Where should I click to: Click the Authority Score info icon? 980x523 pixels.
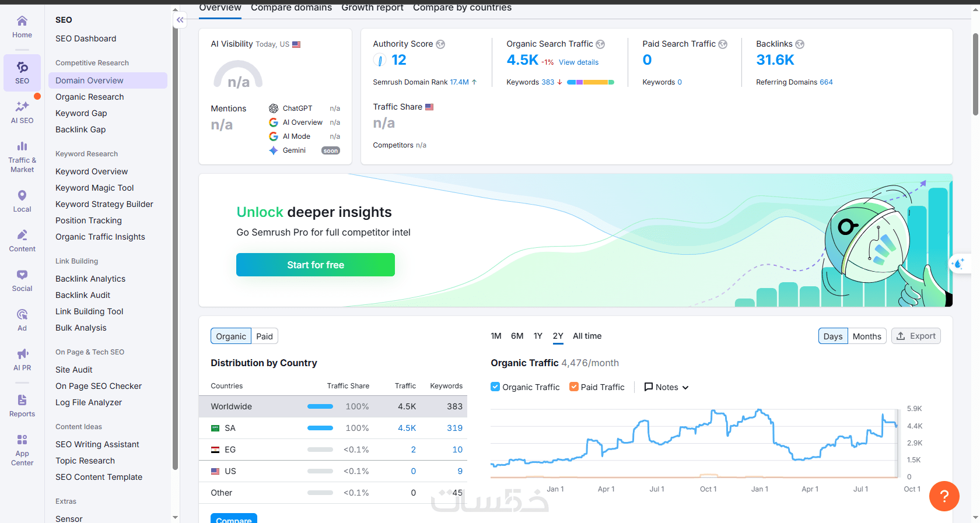(x=440, y=44)
